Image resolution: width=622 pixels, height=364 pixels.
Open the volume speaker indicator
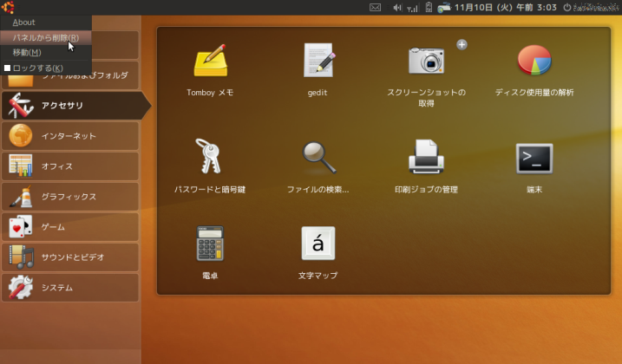click(397, 8)
